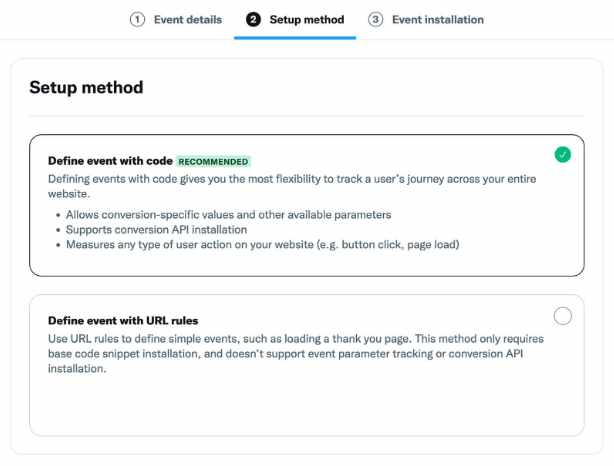Click empty space in the URL rules card
The width and height of the screenshot is (614, 466).
[x=307, y=405]
